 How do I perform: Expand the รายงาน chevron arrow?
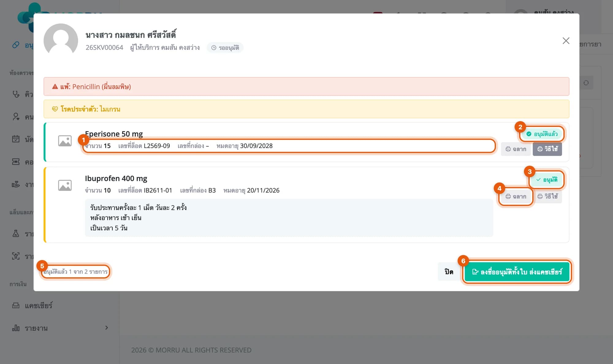[x=106, y=328]
